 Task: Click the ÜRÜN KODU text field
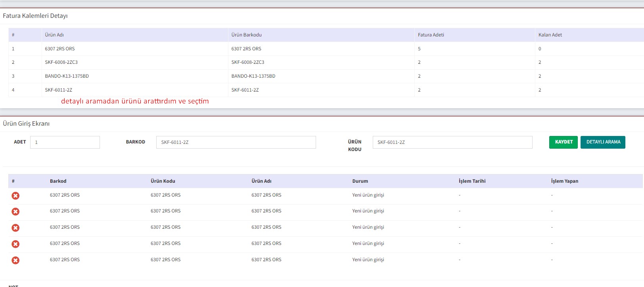click(452, 142)
